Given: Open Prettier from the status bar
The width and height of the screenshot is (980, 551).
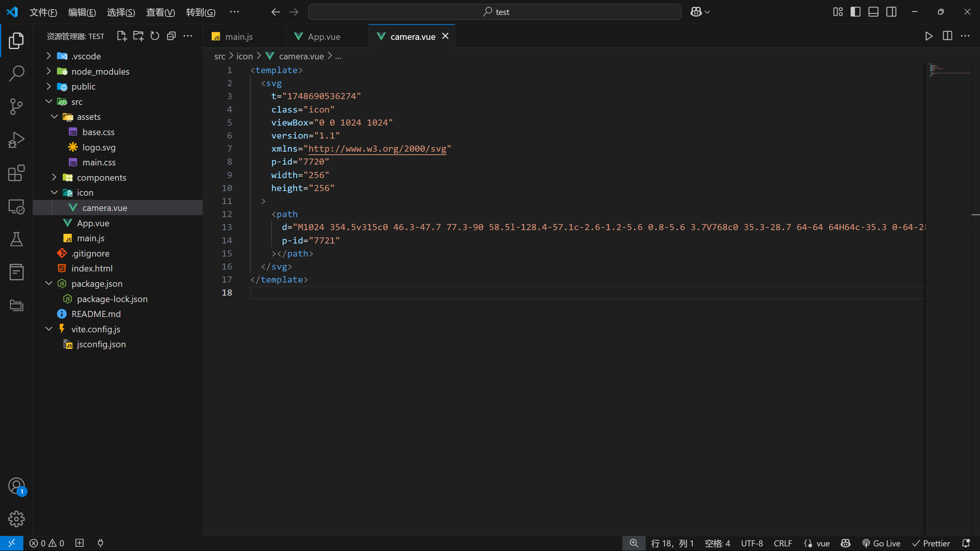Looking at the screenshot, I should (931, 543).
